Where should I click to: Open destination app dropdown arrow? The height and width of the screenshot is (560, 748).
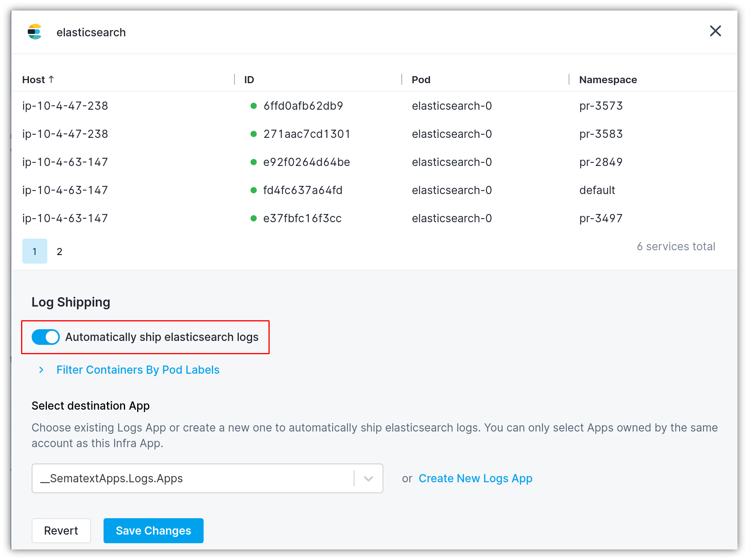(x=368, y=478)
